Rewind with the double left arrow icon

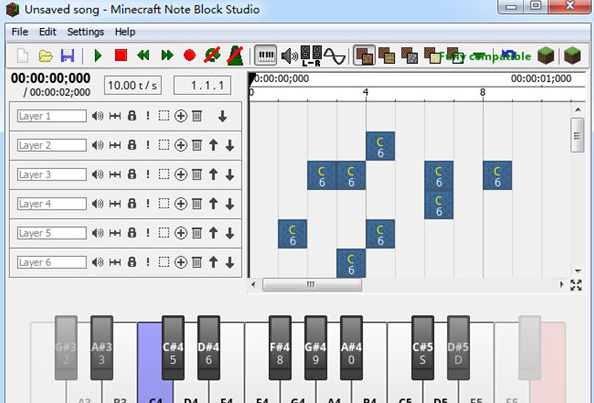(x=144, y=56)
